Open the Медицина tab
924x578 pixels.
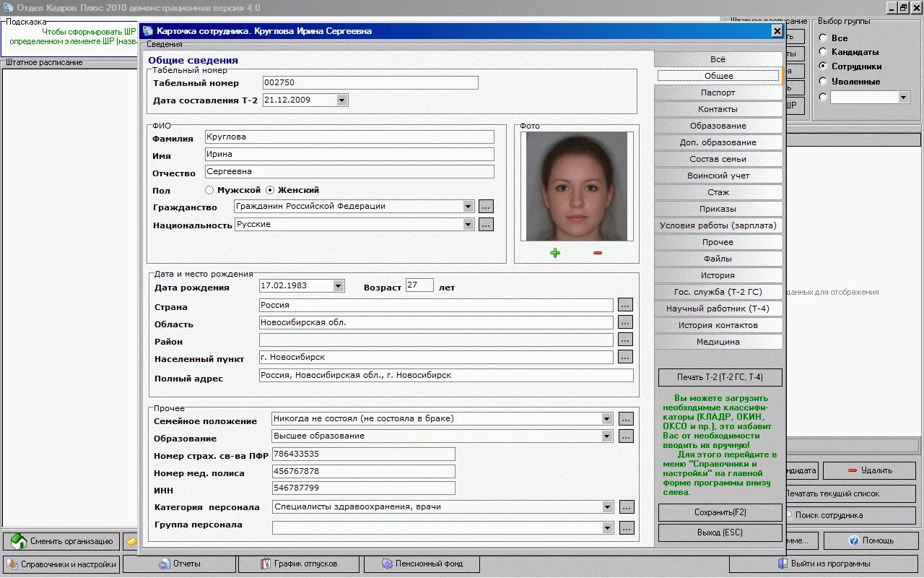point(718,342)
